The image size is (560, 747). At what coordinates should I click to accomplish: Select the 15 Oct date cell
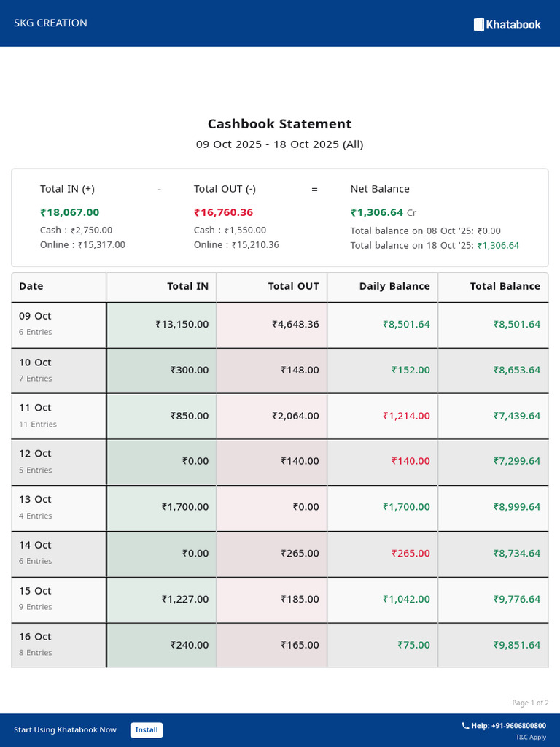click(x=58, y=600)
